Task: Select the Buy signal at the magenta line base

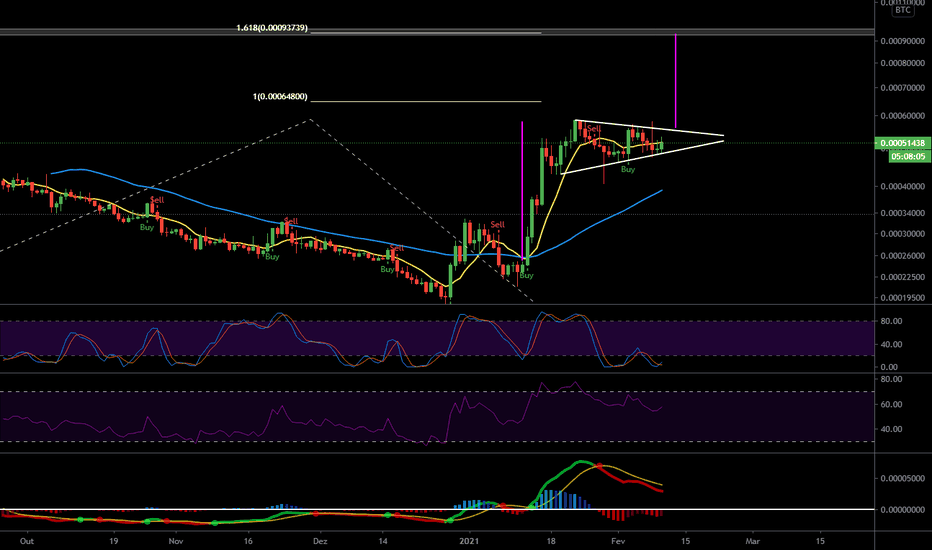Action: tap(527, 275)
